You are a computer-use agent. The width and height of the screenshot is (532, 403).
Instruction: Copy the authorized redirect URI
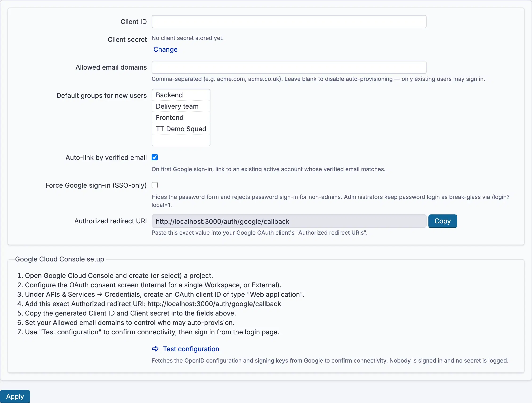[x=443, y=221]
